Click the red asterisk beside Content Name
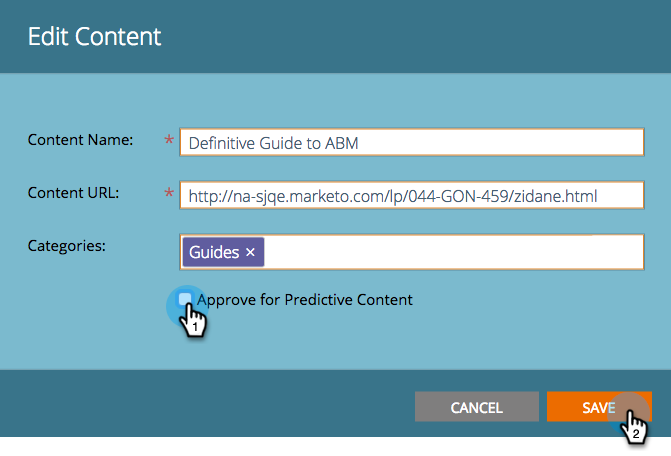The height and width of the screenshot is (456, 671). pyautogui.click(x=169, y=140)
